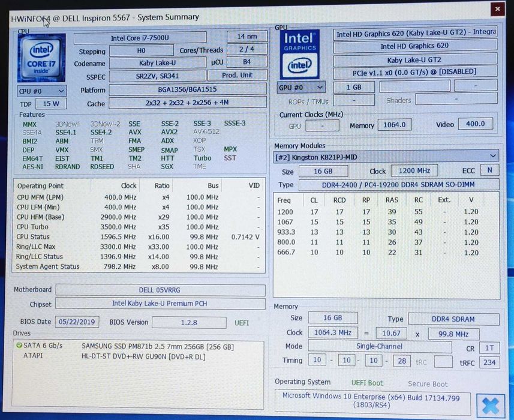Viewport: 514px width, 420px height.
Task: Click the VID column header
Action: point(242,185)
